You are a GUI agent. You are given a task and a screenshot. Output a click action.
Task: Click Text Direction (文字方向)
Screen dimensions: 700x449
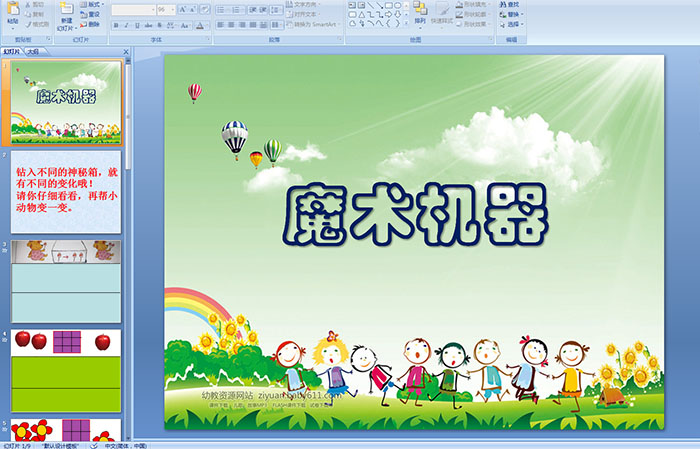[x=304, y=4]
